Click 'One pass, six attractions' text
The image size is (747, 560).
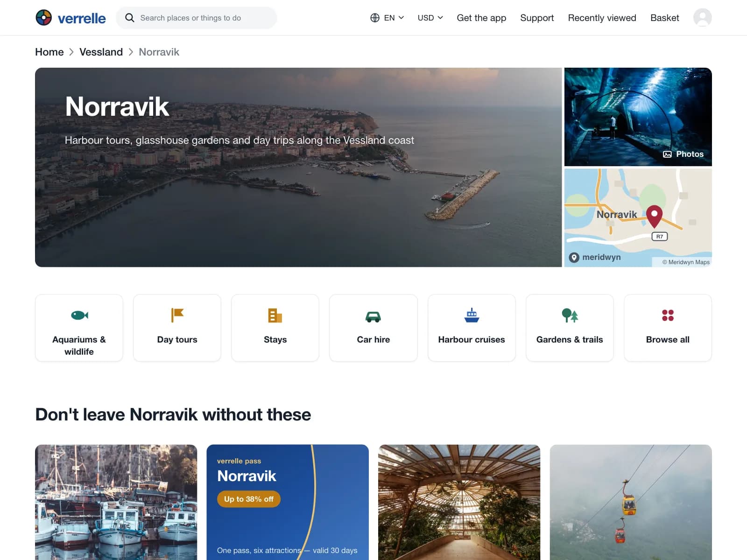coord(259,550)
